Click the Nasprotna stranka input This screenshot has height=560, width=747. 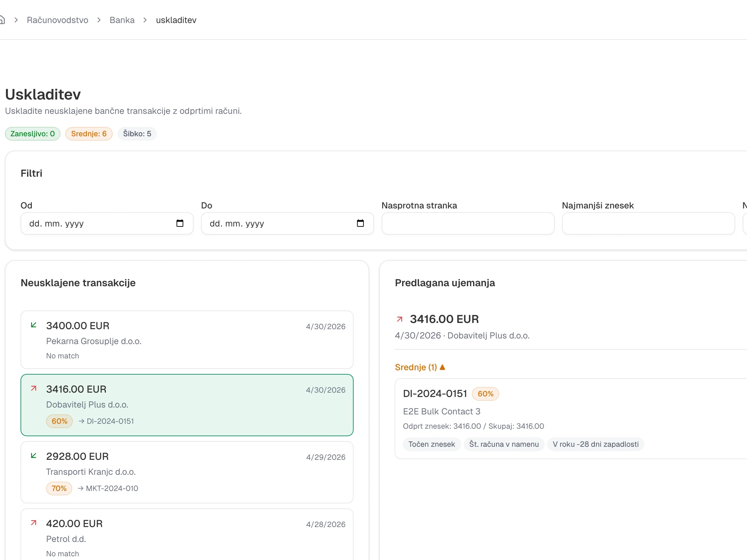pos(468,223)
